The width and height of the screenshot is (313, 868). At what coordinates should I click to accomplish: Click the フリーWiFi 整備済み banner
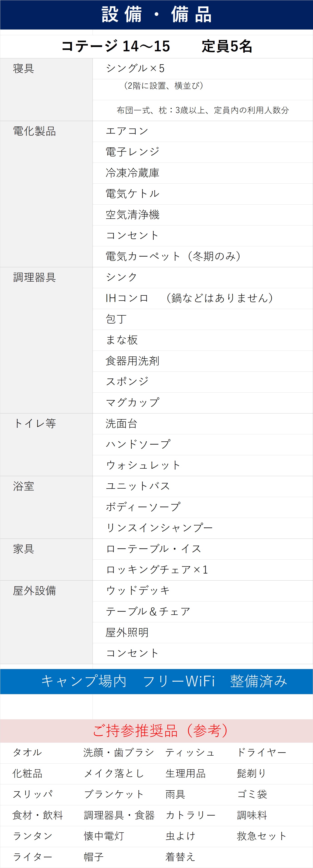pyautogui.click(x=164, y=681)
